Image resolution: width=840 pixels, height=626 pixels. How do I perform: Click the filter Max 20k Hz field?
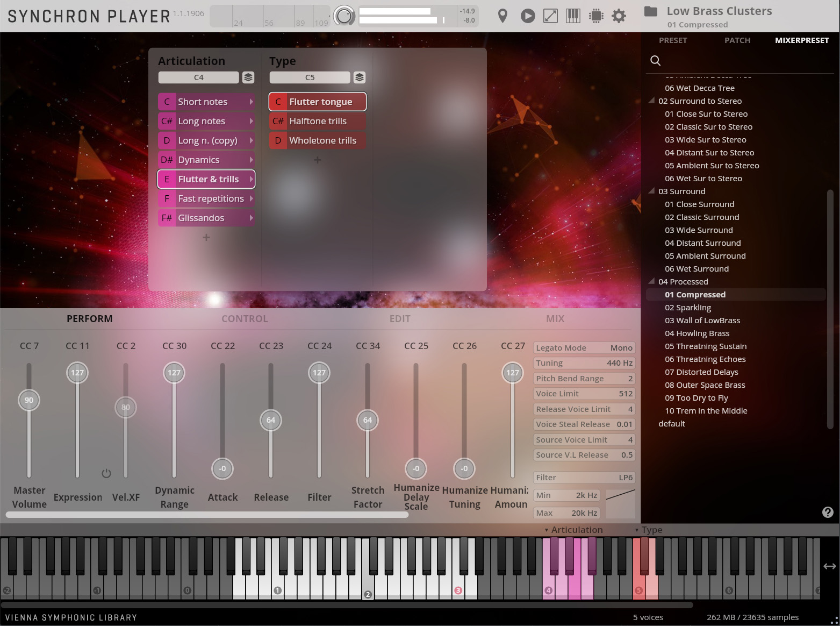567,513
